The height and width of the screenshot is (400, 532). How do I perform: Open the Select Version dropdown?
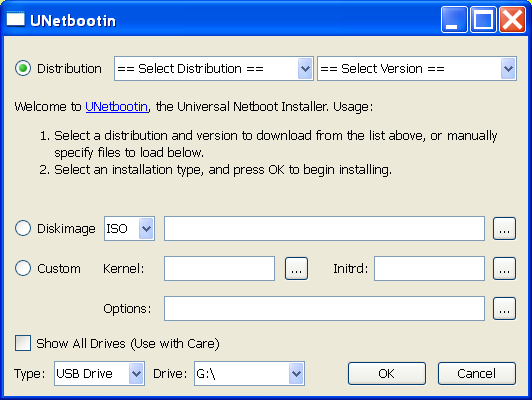(x=417, y=69)
